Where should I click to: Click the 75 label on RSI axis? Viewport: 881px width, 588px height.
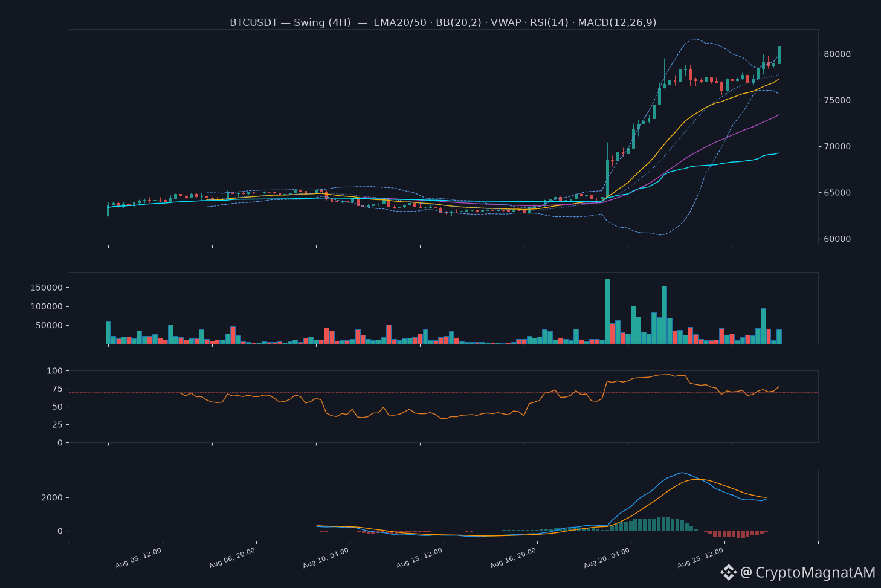[x=57, y=389]
